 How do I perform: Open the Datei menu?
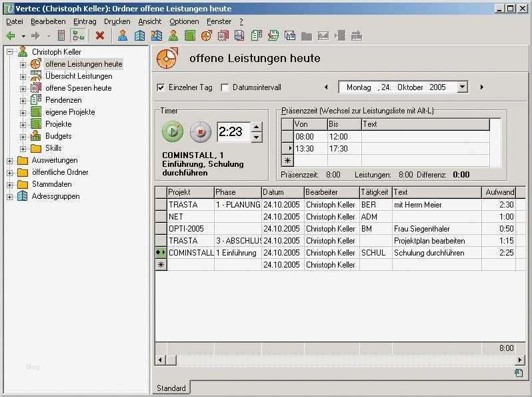coord(15,21)
